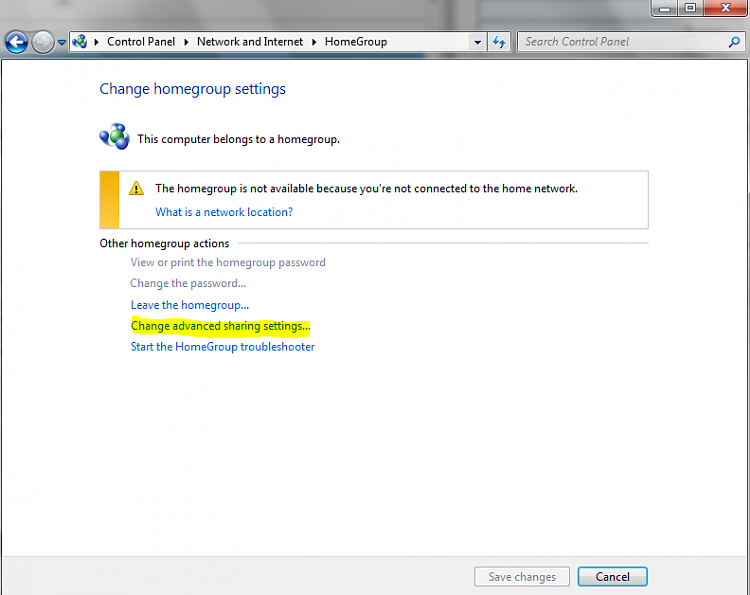The width and height of the screenshot is (750, 595).
Task: Open address bar history dropdown
Action: pyautogui.click(x=477, y=42)
